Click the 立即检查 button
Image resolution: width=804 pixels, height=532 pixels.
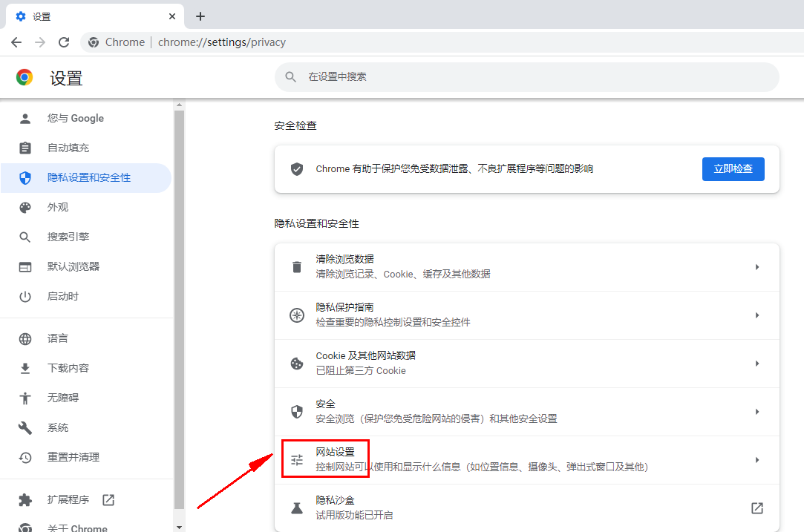point(733,169)
